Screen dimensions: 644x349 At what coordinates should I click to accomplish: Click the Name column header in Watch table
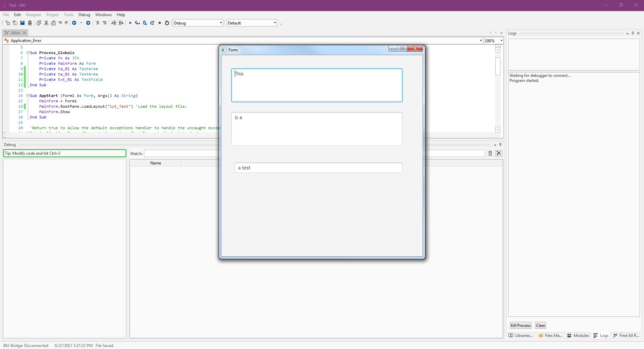pyautogui.click(x=156, y=163)
